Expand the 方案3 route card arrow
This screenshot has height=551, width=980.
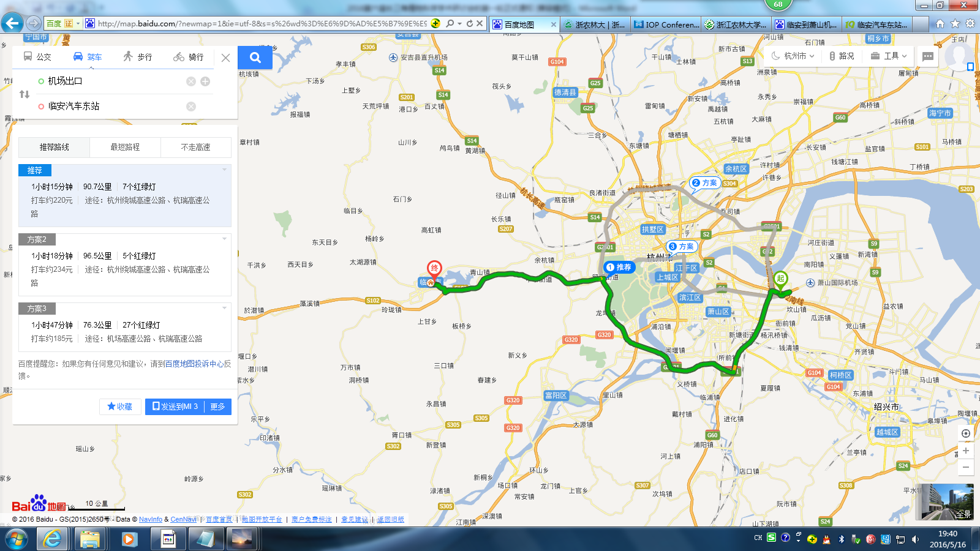(225, 308)
